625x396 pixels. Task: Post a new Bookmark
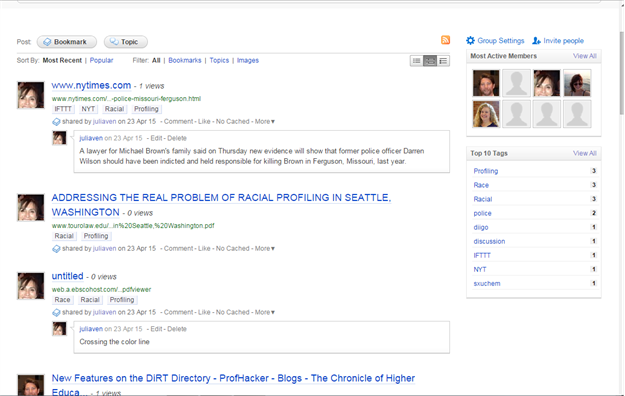(x=67, y=42)
